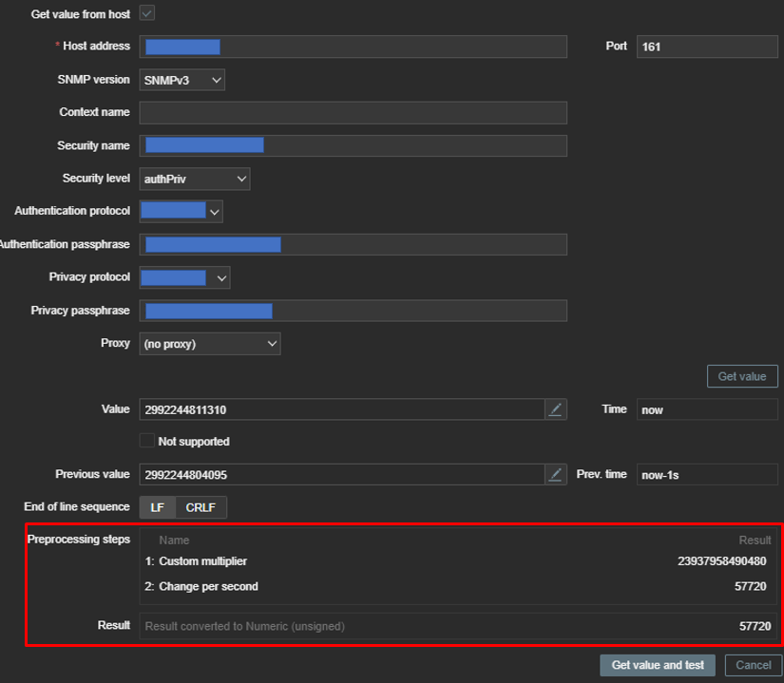Select LF as end of line sequence

(x=157, y=507)
